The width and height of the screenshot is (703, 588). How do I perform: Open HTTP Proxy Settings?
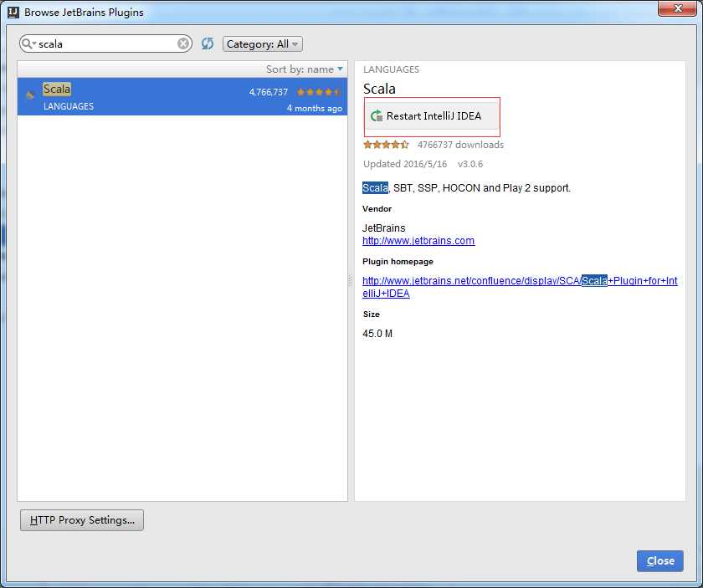tap(82, 520)
